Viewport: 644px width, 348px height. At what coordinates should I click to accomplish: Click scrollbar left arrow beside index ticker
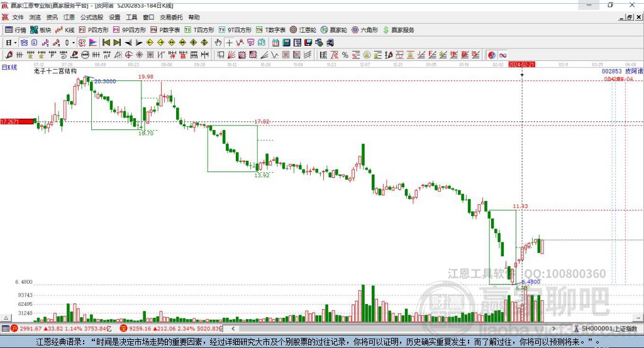click(233, 329)
